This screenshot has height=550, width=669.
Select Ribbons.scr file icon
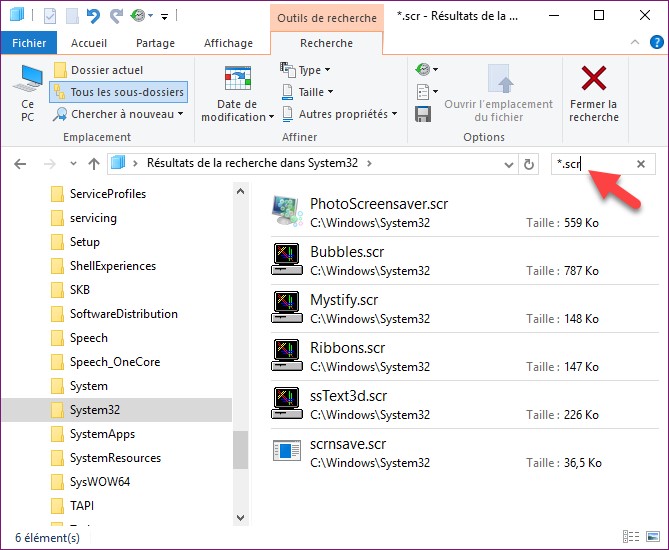[x=287, y=355]
